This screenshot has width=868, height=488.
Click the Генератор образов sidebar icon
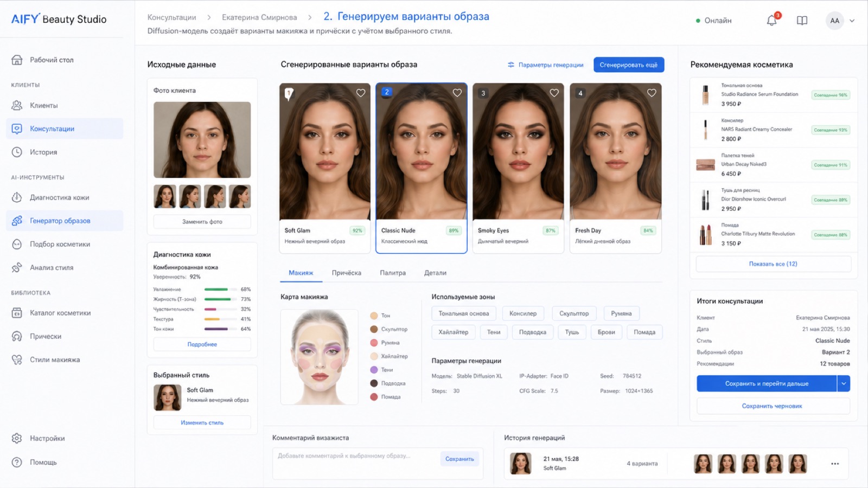point(17,221)
